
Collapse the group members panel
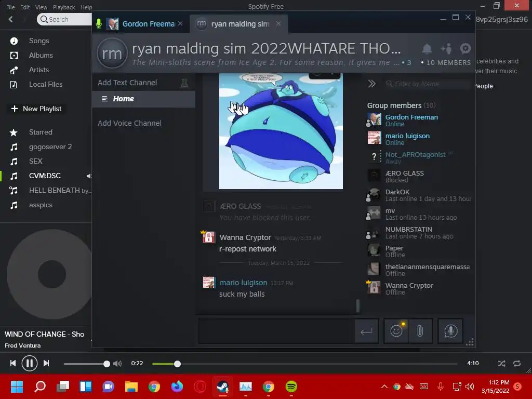372,84
